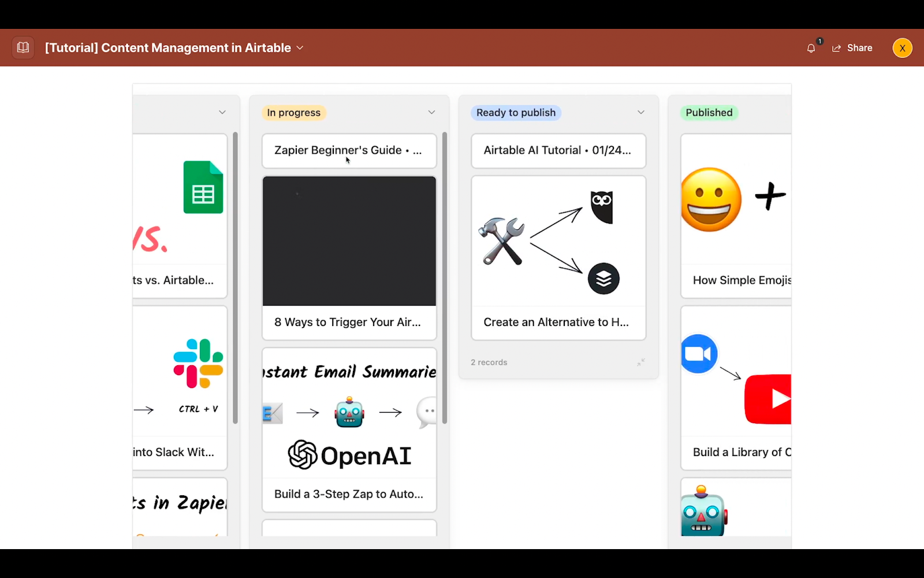
Task: Click the In progress column scrollbar
Action: tap(445, 278)
